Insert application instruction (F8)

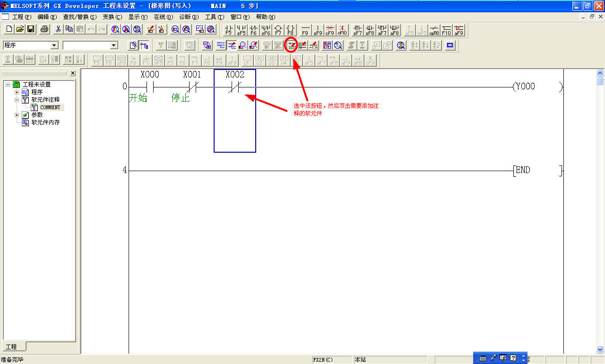click(290, 29)
